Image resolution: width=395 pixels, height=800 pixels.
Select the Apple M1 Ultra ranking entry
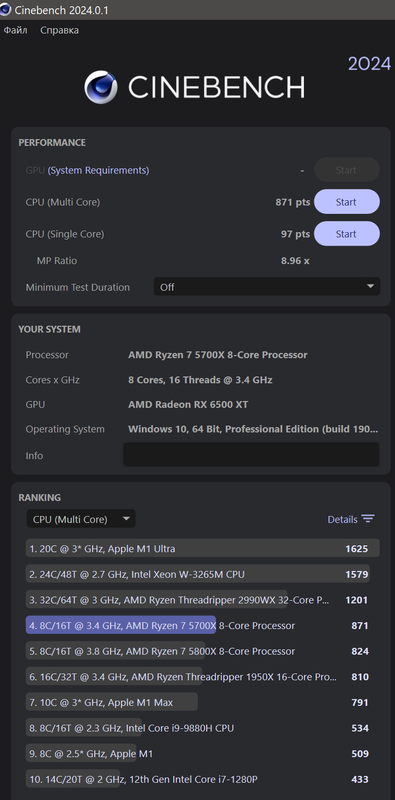(x=203, y=548)
